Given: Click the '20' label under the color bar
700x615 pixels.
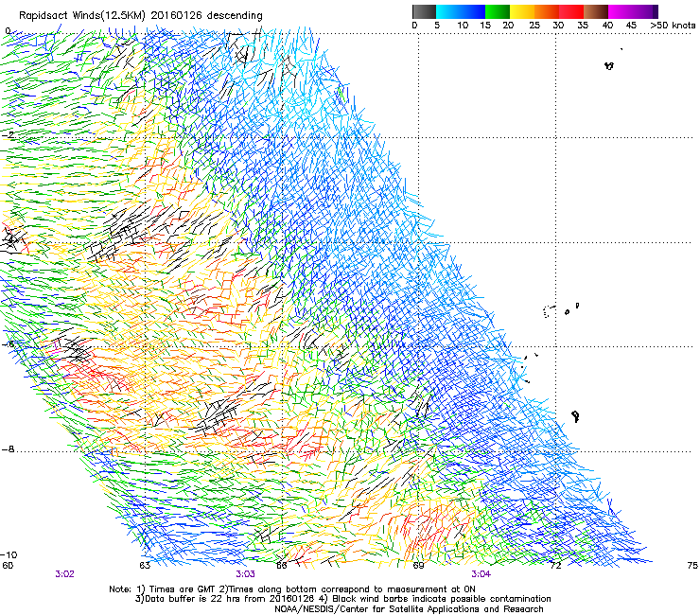Looking at the screenshot, I should coord(509,26).
